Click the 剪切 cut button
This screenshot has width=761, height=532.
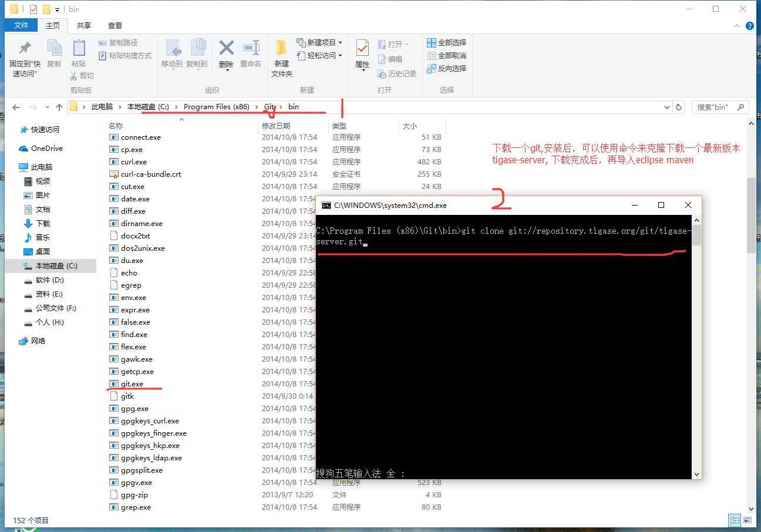click(82, 75)
